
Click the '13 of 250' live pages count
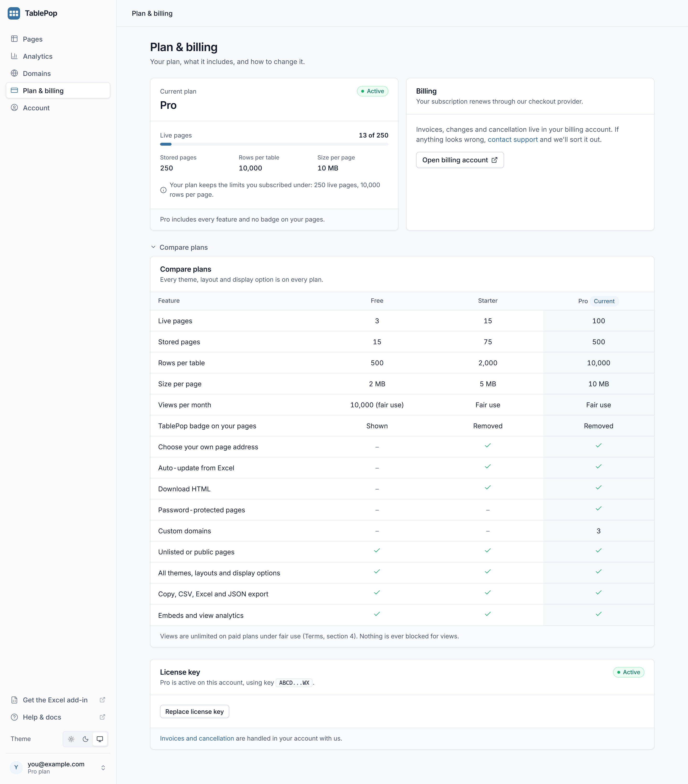pos(373,135)
